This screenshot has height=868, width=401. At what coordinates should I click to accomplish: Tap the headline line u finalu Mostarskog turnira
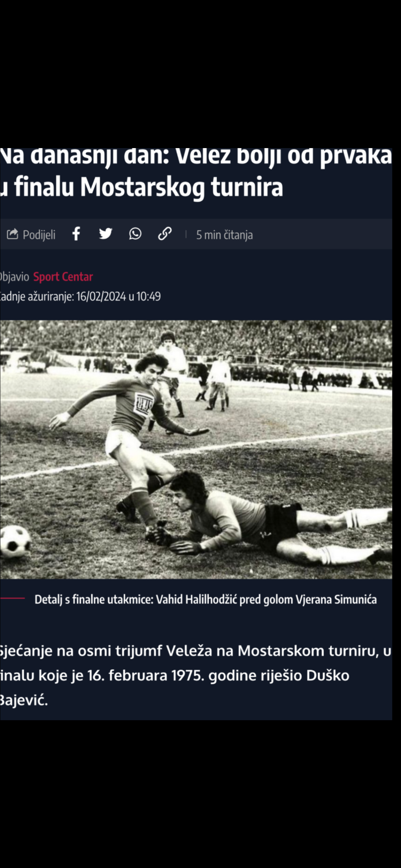tap(141, 187)
